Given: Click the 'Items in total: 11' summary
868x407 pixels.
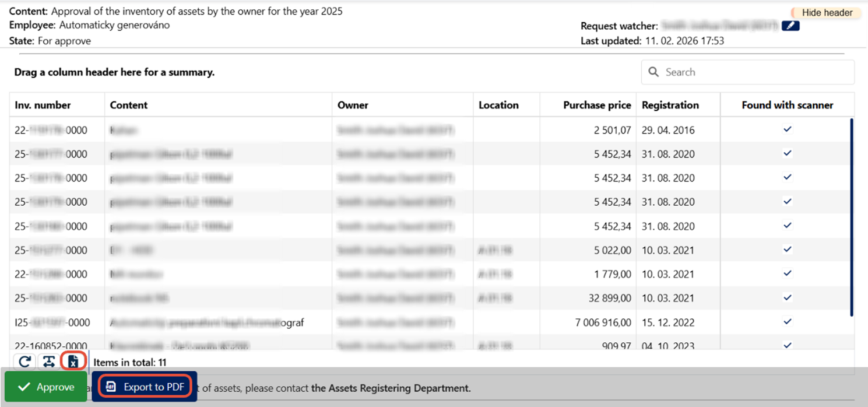Looking at the screenshot, I should tap(130, 362).
